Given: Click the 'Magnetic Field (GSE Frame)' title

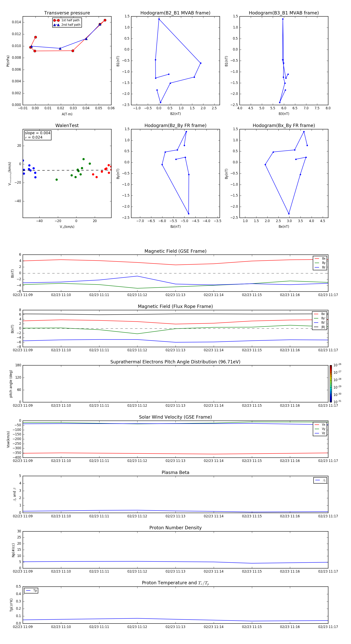Looking at the screenshot, I should [x=175, y=251].
